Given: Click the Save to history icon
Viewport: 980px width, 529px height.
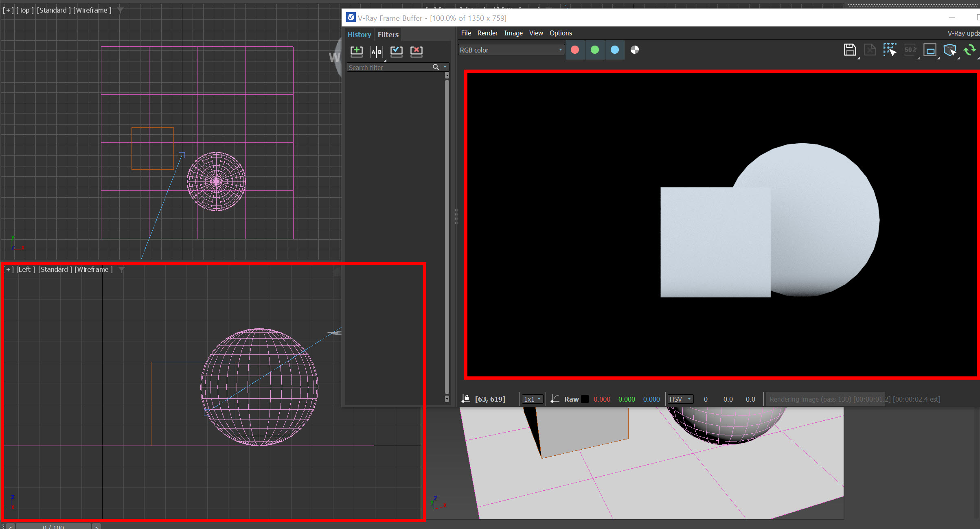Looking at the screenshot, I should 356,51.
